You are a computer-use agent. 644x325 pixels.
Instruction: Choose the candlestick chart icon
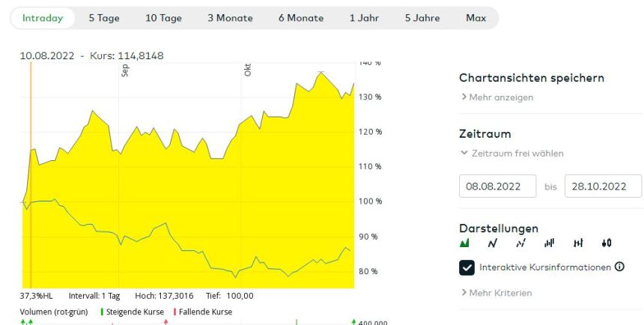pyautogui.click(x=606, y=243)
